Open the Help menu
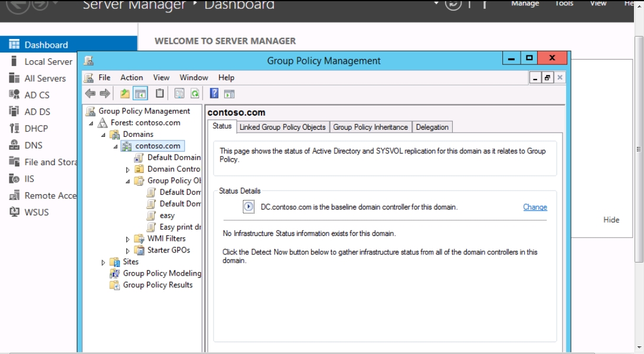This screenshot has width=644, height=354. coord(226,78)
